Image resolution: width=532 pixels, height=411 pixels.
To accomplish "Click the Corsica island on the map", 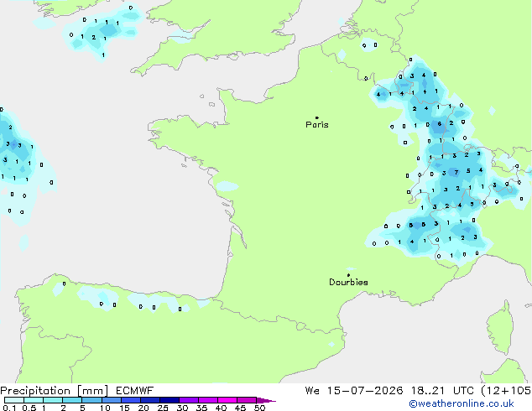I will coord(500,328).
